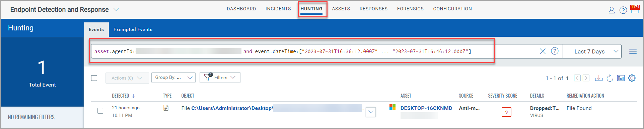Screen dimensions: 644x129
Task: Expand the file object quick-actions chevron
Action: [x=371, y=112]
